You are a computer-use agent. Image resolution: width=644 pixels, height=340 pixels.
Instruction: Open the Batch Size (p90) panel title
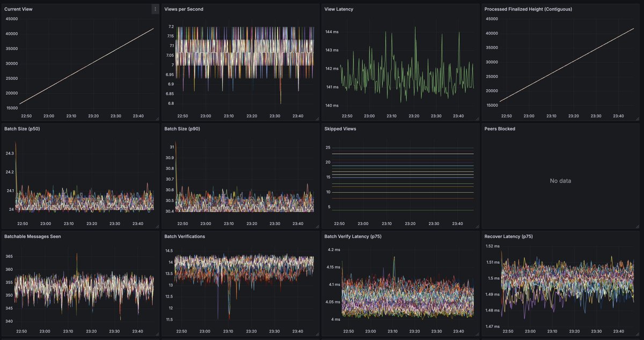183,129
